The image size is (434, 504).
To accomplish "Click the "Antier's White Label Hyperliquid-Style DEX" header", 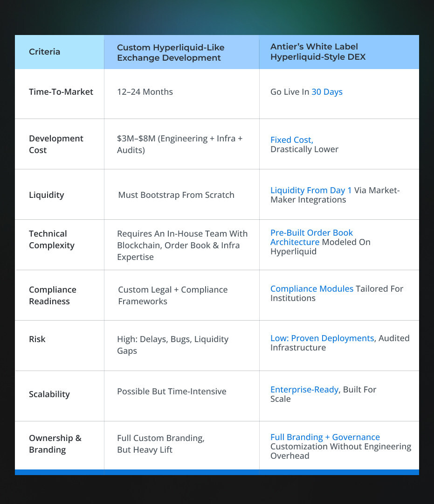I will tap(318, 52).
